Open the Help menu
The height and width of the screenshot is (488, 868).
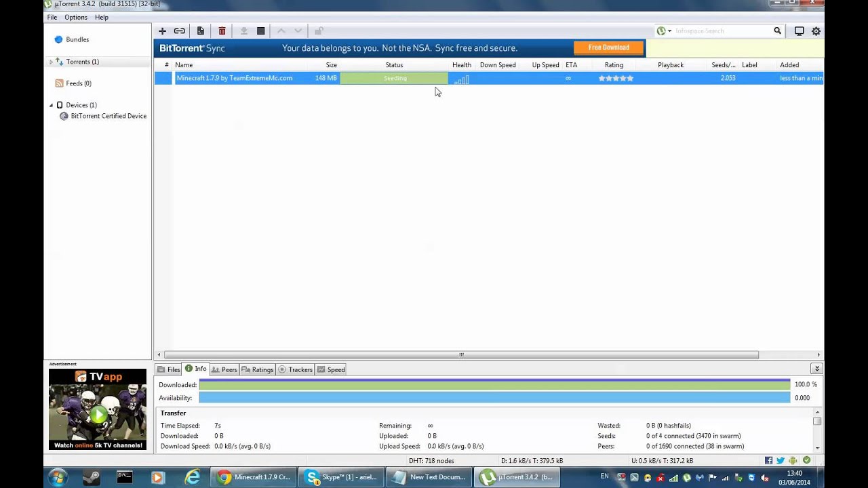coord(102,18)
